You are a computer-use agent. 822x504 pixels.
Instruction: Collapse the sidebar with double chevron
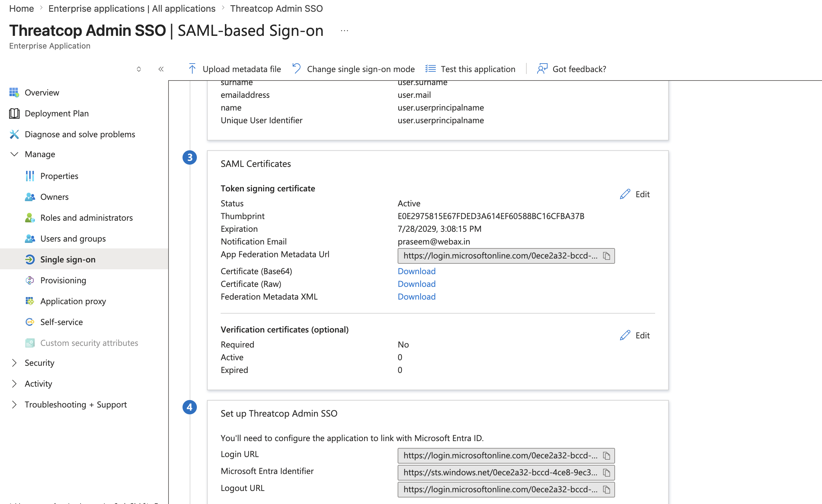pos(161,69)
